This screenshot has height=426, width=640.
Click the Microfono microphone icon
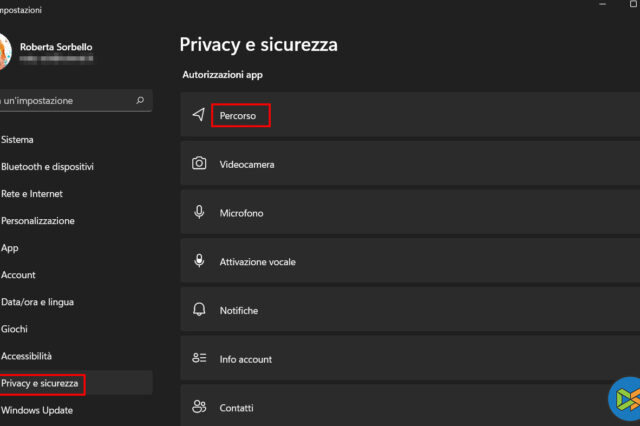(199, 213)
